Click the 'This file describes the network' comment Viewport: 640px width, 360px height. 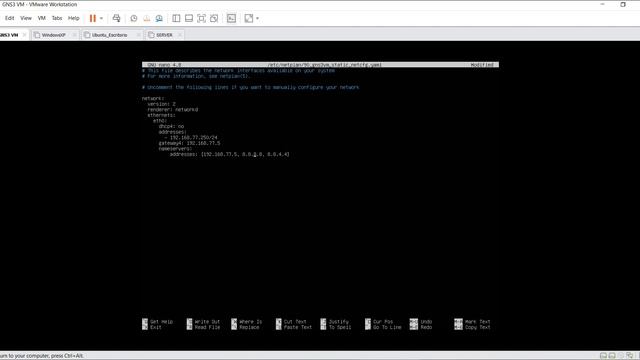point(238,71)
